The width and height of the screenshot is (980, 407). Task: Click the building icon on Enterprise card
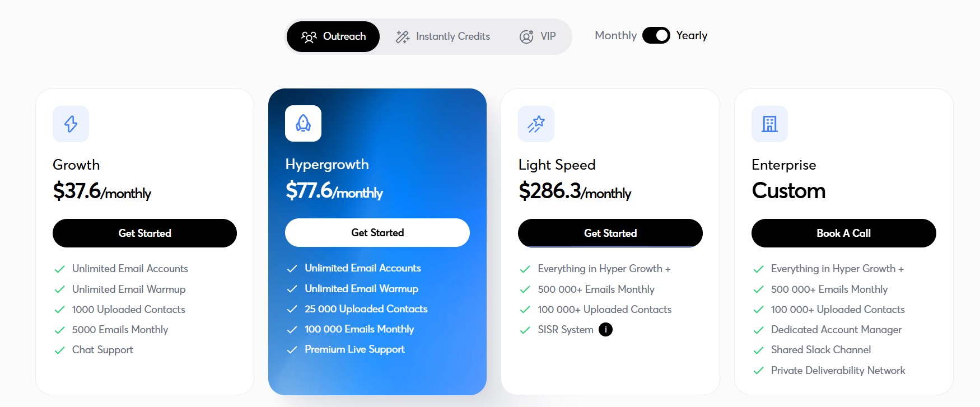(x=769, y=124)
